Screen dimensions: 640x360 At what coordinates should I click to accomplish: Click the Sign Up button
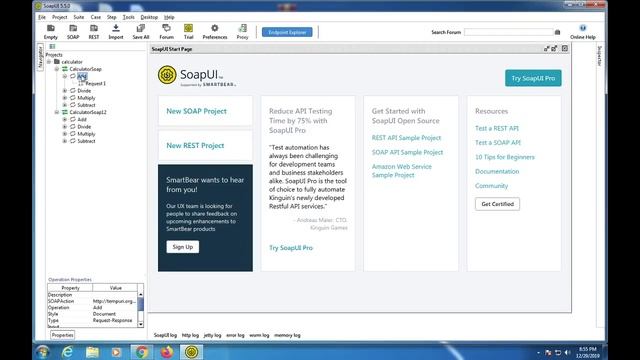[x=182, y=247]
